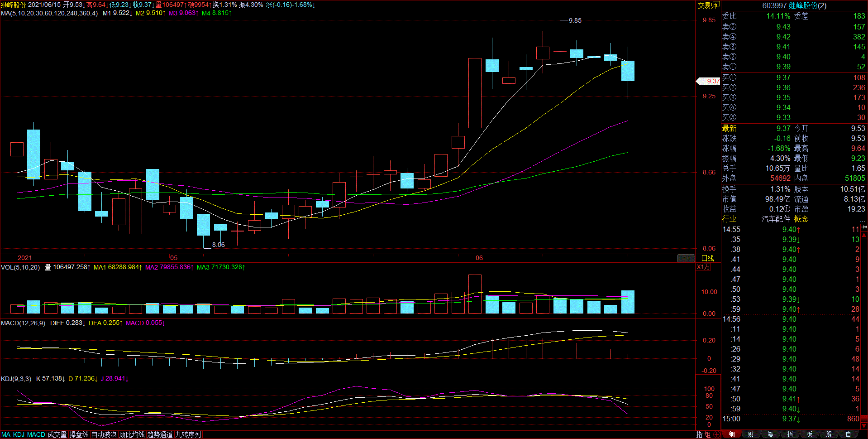Click the MA3 71730.328 volume label

tap(221, 267)
